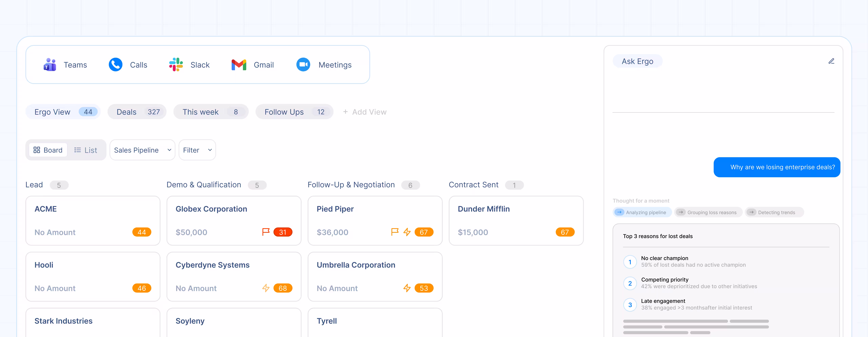Click the flag icon on Pied Piper card
The width and height of the screenshot is (868, 337).
394,232
